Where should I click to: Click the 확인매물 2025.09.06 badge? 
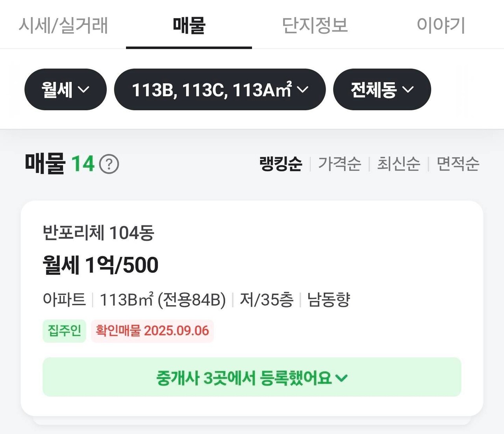point(152,331)
